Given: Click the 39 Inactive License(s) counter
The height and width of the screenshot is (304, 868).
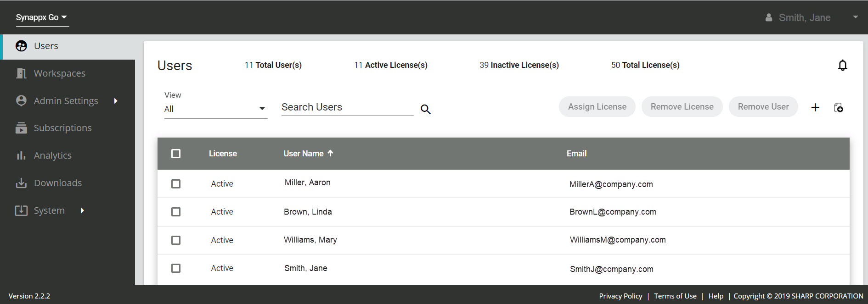Looking at the screenshot, I should [519, 65].
